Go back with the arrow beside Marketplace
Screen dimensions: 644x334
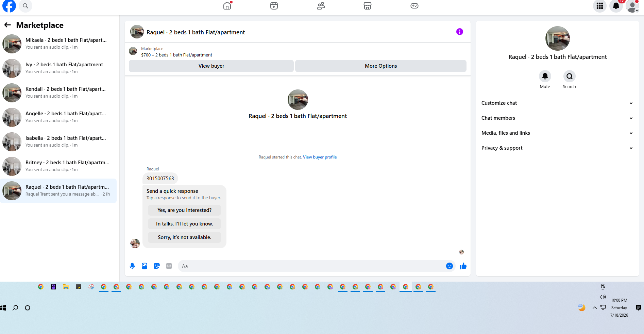coord(7,25)
